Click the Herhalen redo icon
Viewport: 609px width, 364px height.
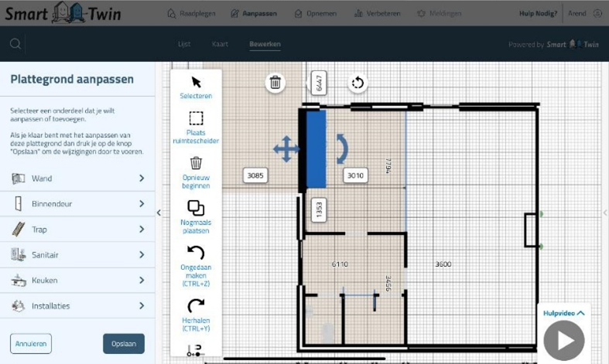pos(196,305)
